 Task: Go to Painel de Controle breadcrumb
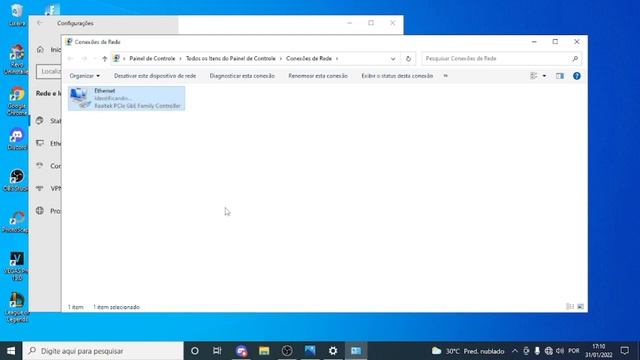click(152, 59)
